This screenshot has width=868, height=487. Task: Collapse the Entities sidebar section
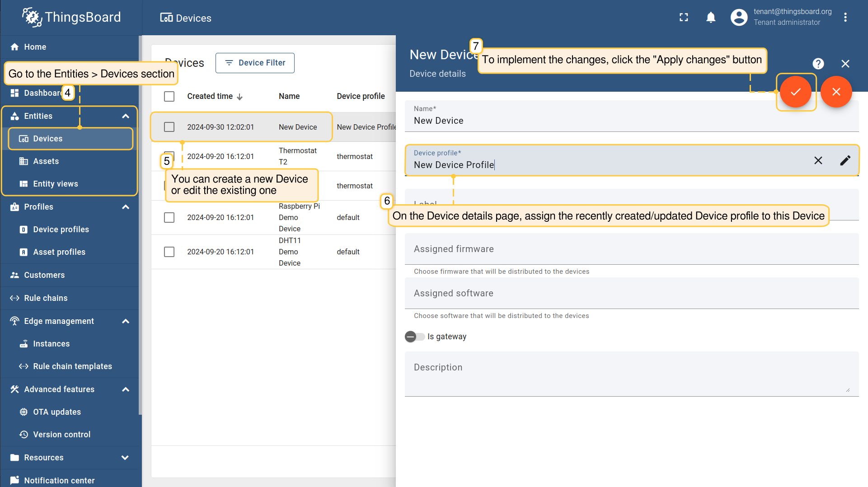point(126,116)
